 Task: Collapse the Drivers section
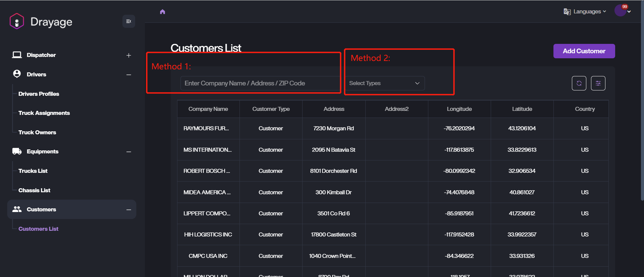point(128,75)
